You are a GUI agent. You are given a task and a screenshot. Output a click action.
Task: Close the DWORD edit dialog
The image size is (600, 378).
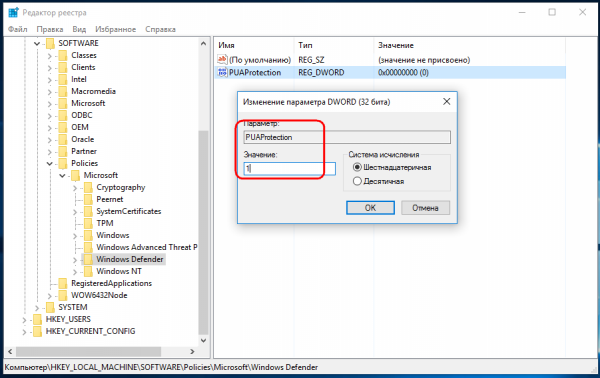click(446, 102)
